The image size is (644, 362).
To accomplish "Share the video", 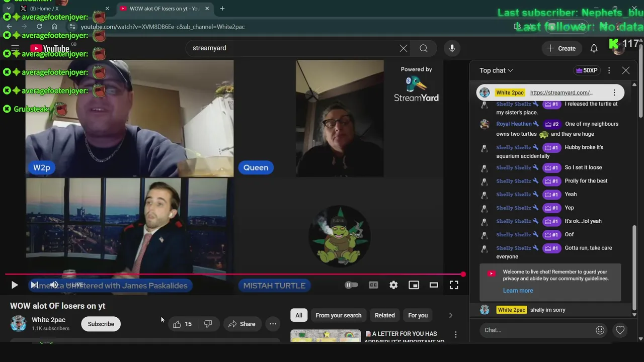I will click(242, 324).
